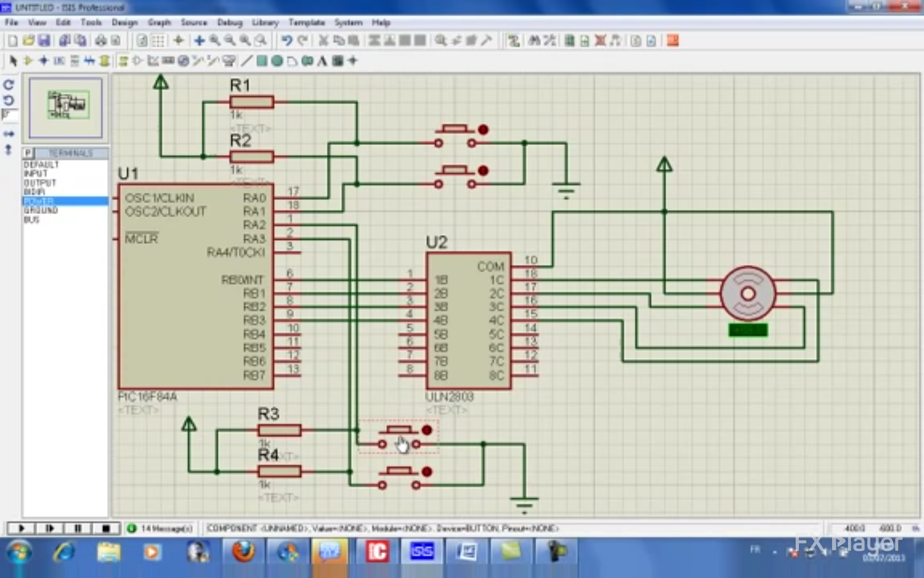Open the System menu
This screenshot has height=578, width=924.
(348, 22)
